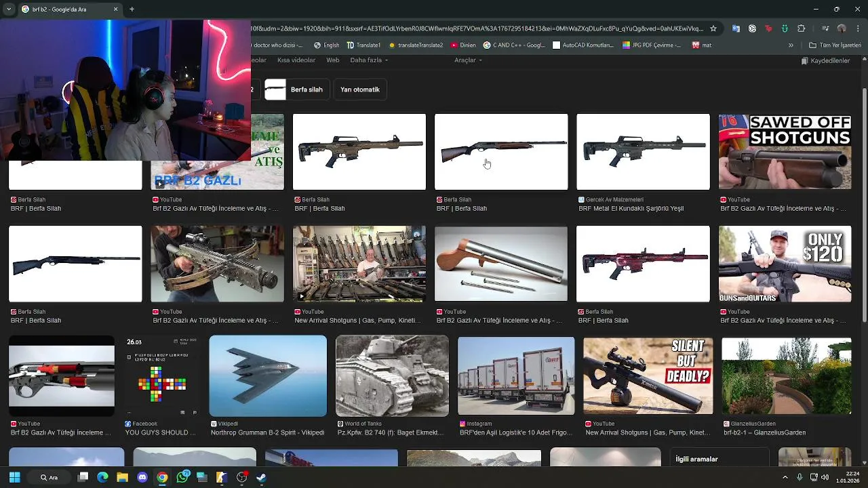Click the page scrollbar down arrow
The height and width of the screenshot is (488, 868).
pyautogui.click(x=864, y=462)
